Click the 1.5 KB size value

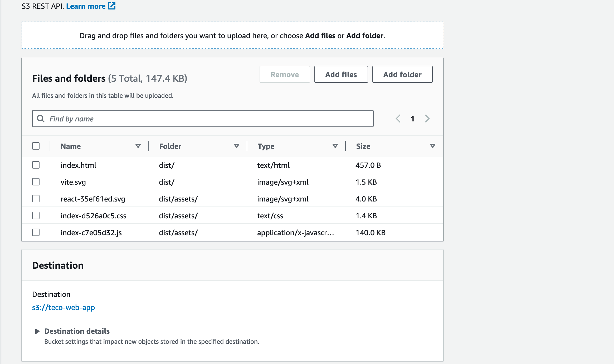(x=366, y=182)
